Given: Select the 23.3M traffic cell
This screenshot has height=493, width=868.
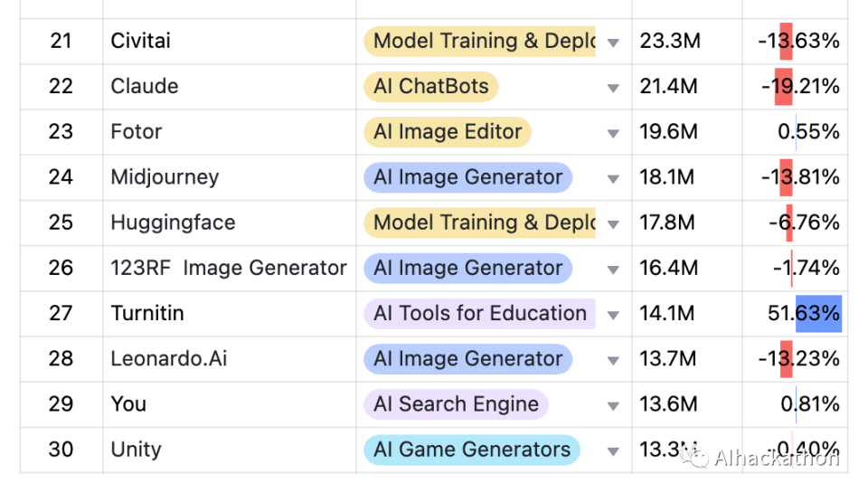Looking at the screenshot, I should (669, 41).
